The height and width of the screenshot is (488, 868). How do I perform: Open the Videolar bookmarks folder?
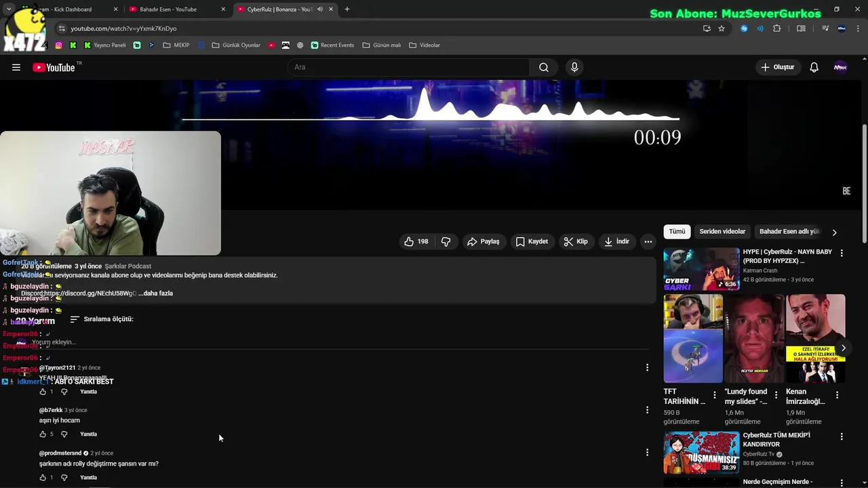[425, 45]
